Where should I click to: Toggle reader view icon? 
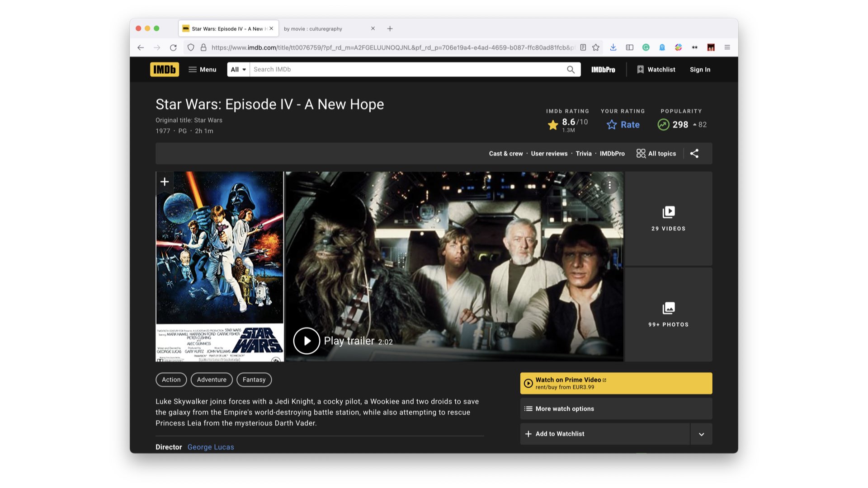tap(583, 47)
